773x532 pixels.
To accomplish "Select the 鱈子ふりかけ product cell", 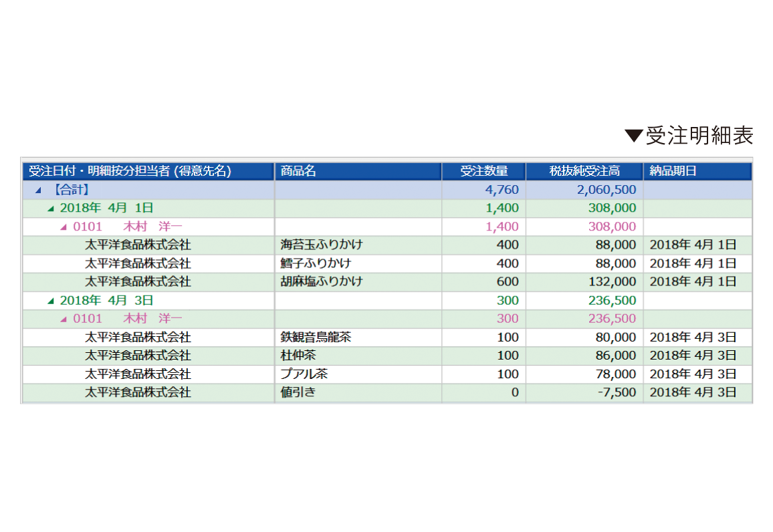I will click(x=358, y=263).
